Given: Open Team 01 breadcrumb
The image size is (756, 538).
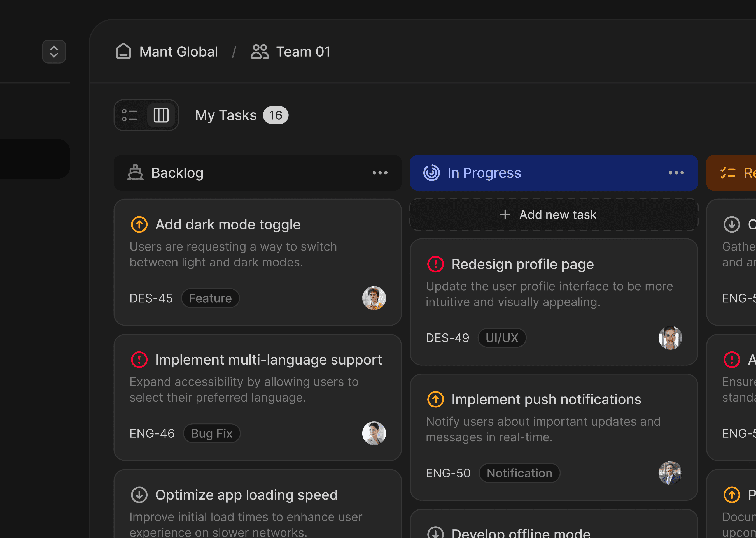Looking at the screenshot, I should point(303,52).
